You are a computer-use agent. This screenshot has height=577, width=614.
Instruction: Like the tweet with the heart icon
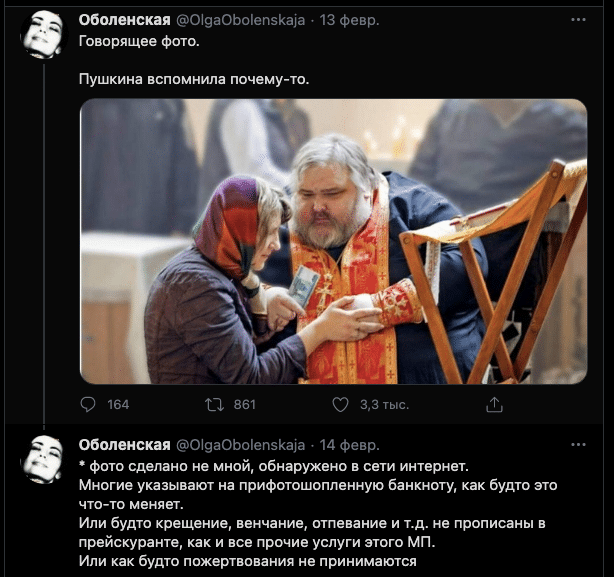tap(340, 404)
